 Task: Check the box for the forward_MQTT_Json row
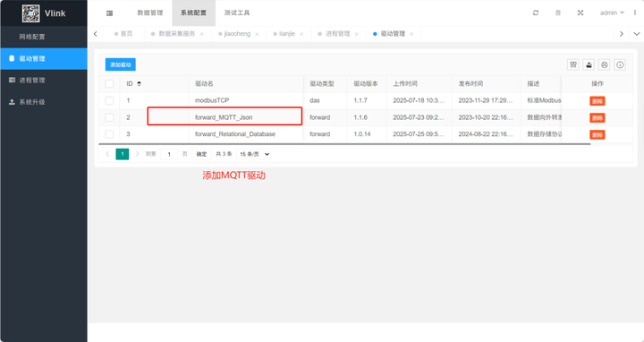109,117
